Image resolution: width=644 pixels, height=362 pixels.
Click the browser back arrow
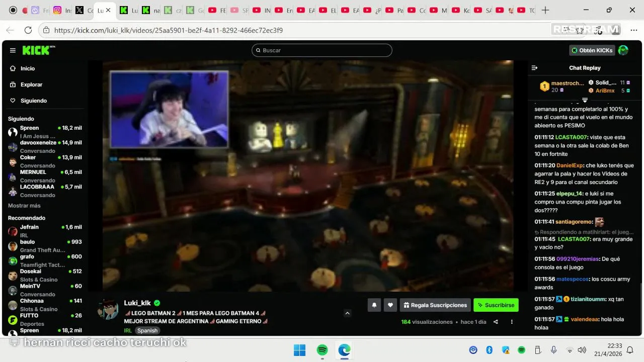coord(10,30)
